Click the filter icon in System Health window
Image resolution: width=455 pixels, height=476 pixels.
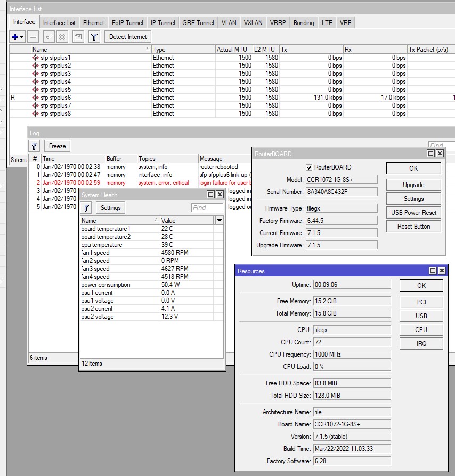click(86, 207)
